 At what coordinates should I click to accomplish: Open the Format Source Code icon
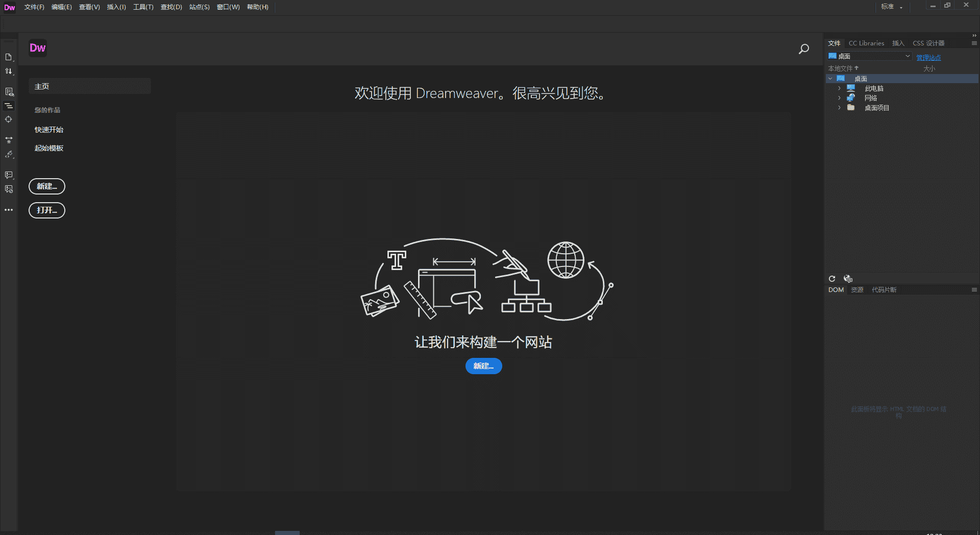9,154
